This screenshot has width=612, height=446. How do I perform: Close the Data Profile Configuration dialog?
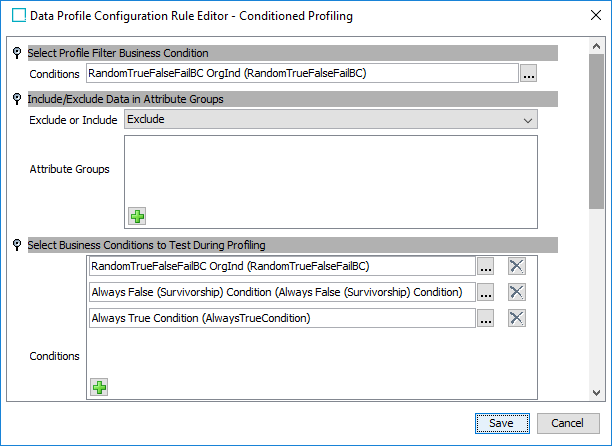click(596, 15)
